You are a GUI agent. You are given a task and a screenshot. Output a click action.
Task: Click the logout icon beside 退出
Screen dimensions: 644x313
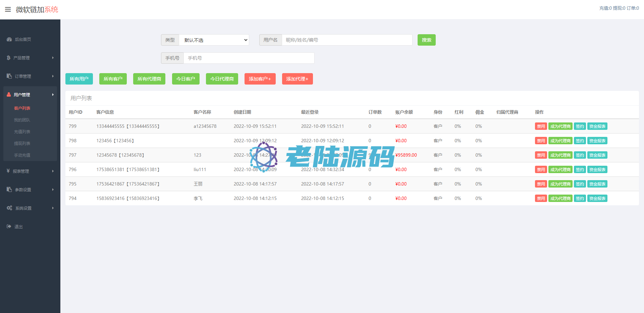point(9,226)
